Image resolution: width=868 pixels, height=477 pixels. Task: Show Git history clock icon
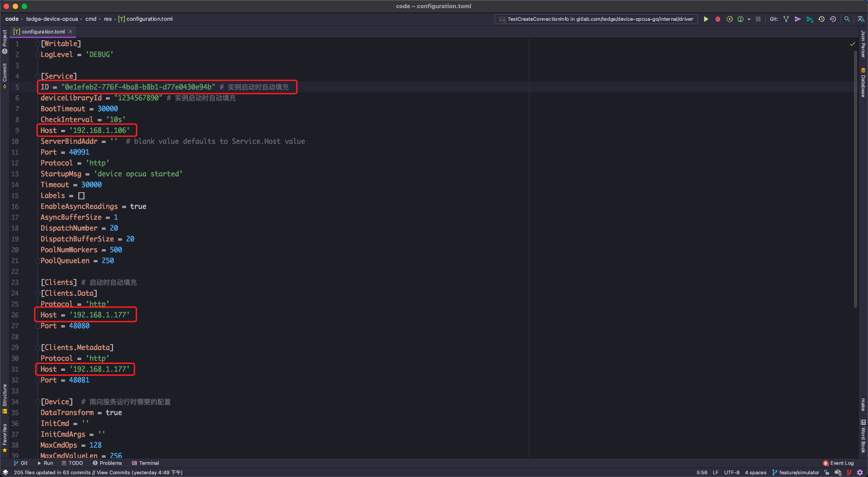821,19
